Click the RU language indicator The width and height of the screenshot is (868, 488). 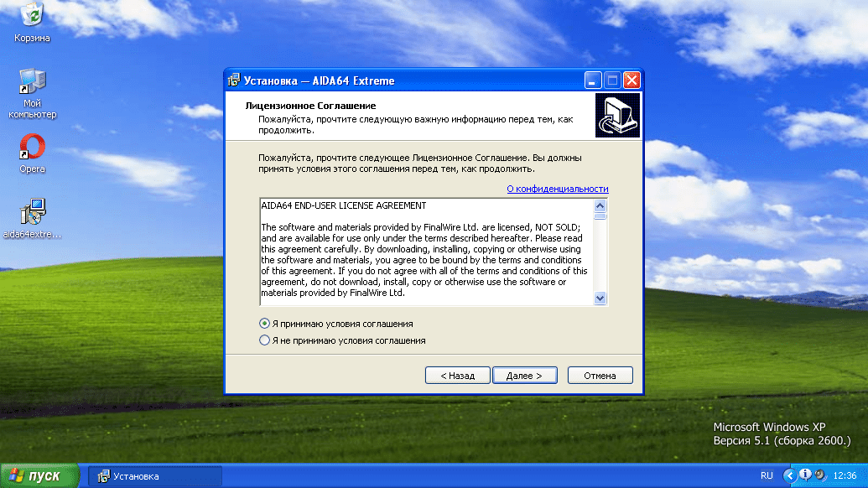tap(767, 475)
